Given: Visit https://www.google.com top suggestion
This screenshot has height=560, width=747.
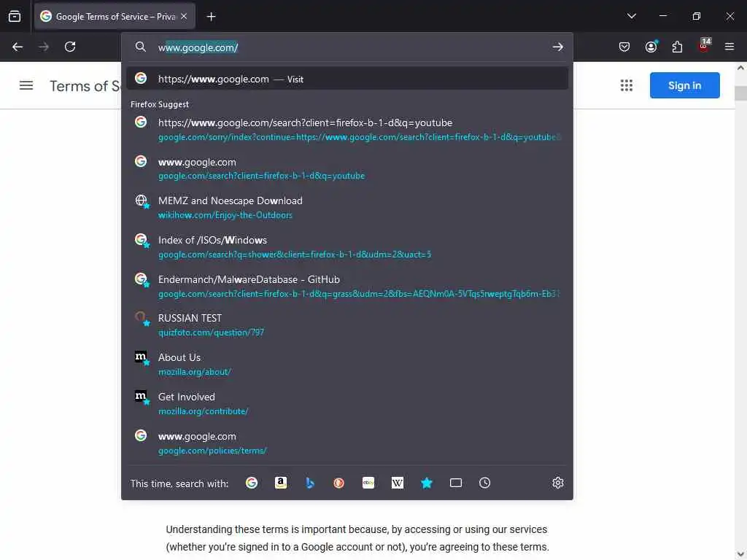Looking at the screenshot, I should coord(347,79).
